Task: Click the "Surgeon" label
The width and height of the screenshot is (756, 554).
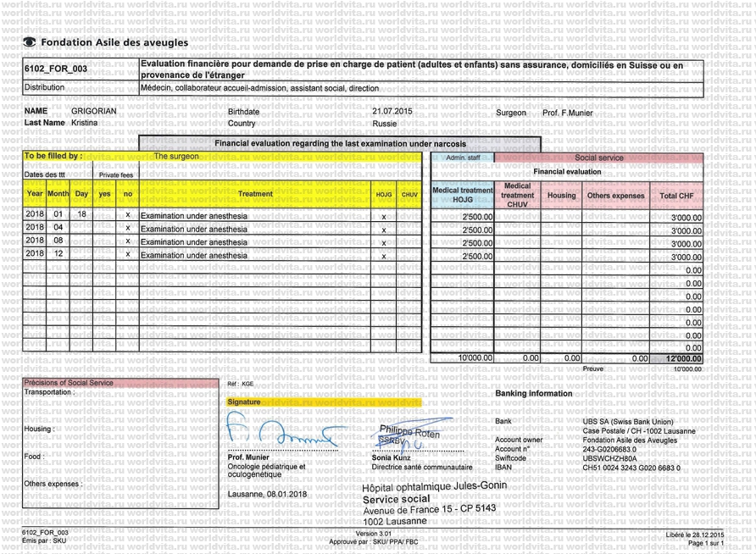Action: [511, 113]
